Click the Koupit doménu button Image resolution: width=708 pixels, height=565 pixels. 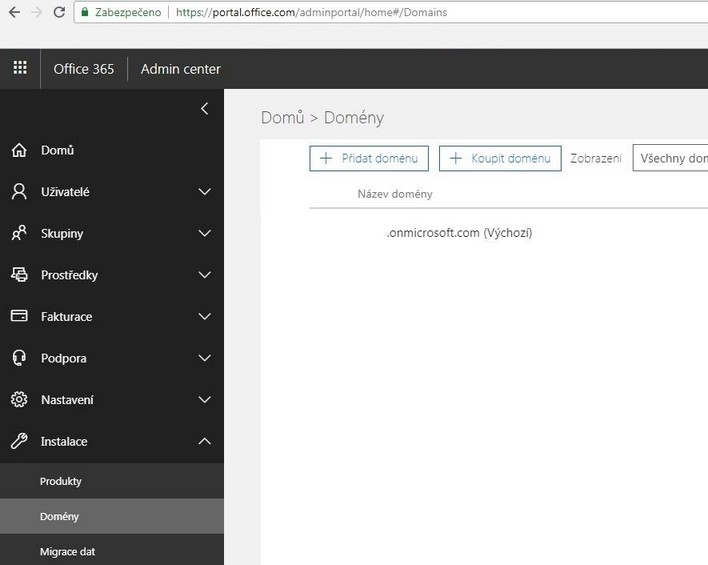click(x=500, y=158)
